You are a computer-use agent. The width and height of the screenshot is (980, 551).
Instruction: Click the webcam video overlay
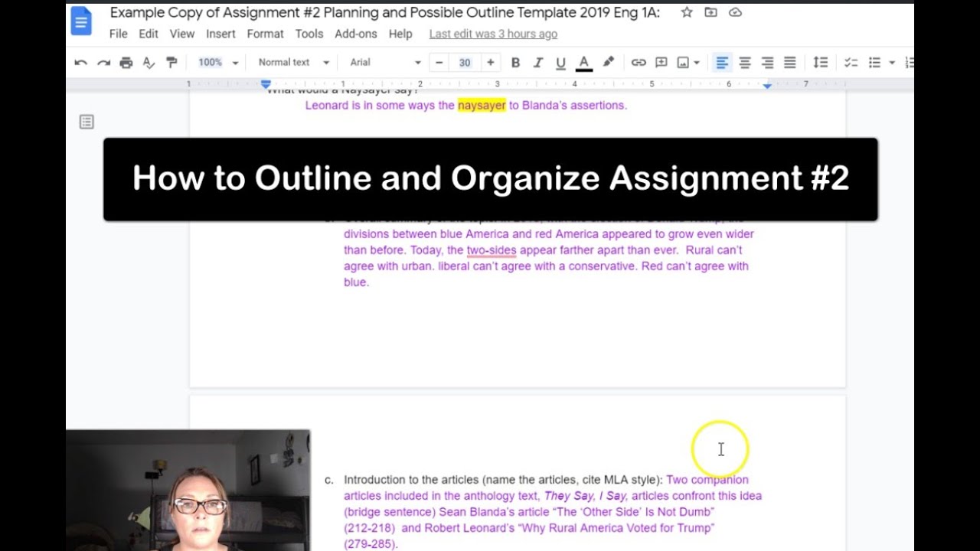[188, 490]
